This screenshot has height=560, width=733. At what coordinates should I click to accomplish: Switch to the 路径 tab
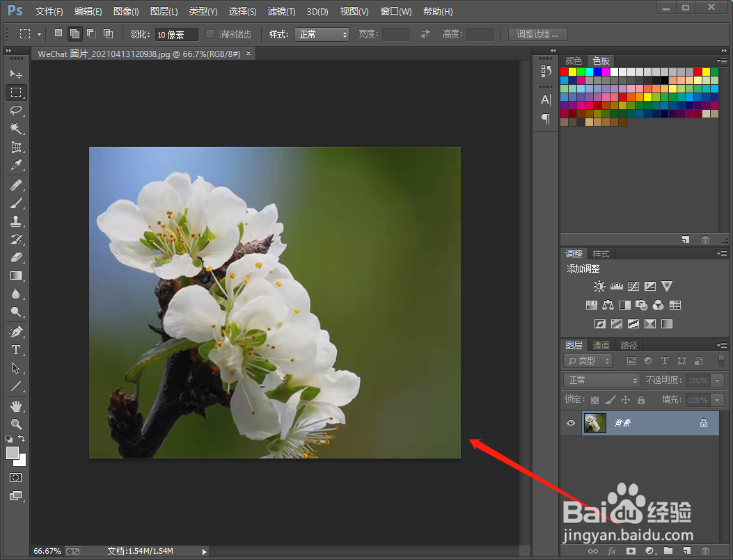629,345
